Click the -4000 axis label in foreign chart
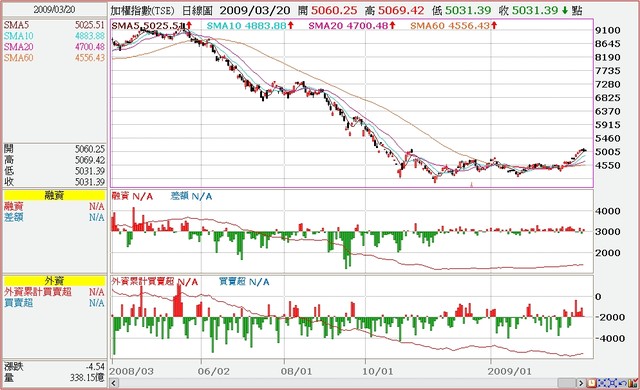 click(610, 339)
